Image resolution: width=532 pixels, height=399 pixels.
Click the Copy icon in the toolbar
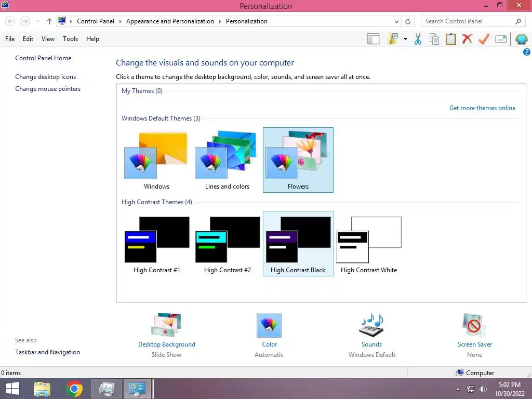(434, 39)
